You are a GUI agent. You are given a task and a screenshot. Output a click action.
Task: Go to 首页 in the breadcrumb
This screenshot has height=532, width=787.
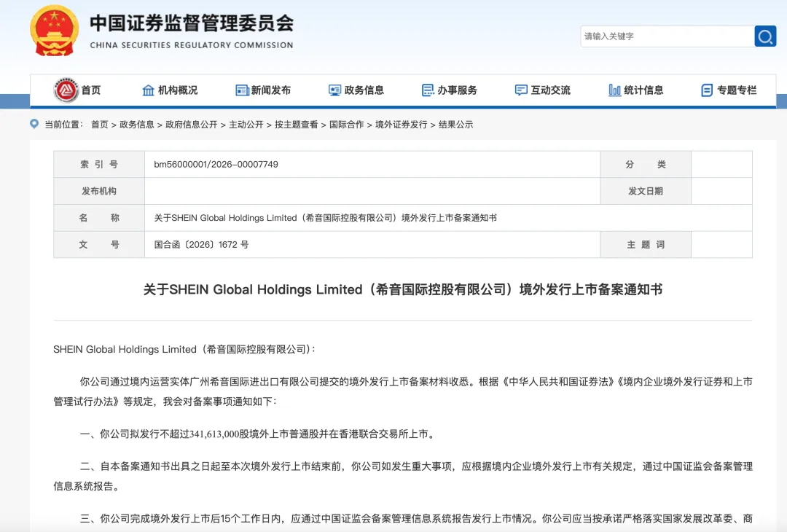point(99,125)
